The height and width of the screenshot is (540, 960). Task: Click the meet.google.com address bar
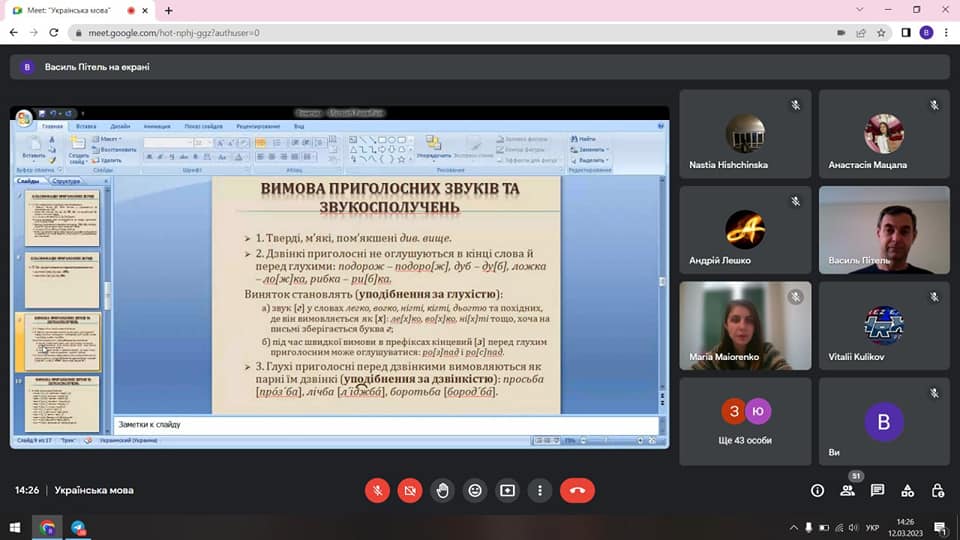click(400, 32)
